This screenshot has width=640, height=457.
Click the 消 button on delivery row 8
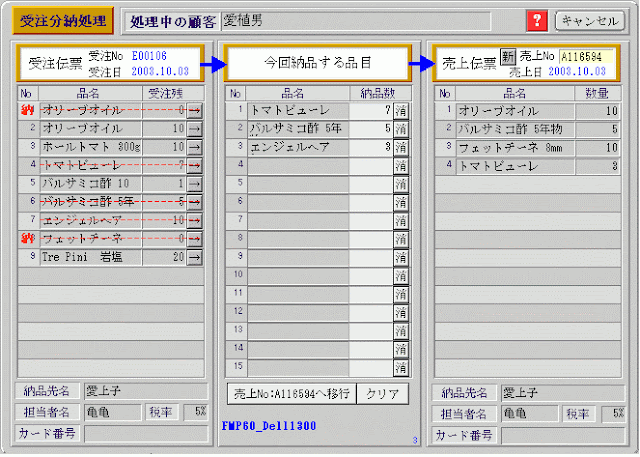[x=401, y=240]
